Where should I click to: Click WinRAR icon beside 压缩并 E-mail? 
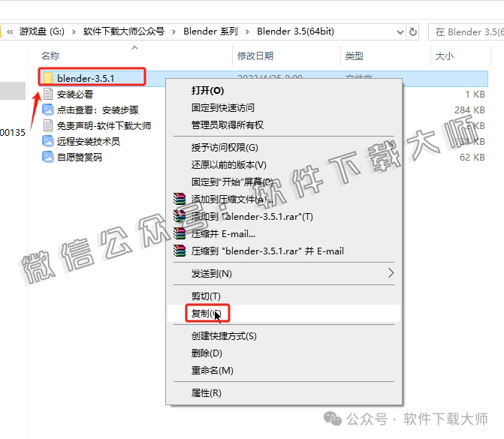(x=180, y=233)
